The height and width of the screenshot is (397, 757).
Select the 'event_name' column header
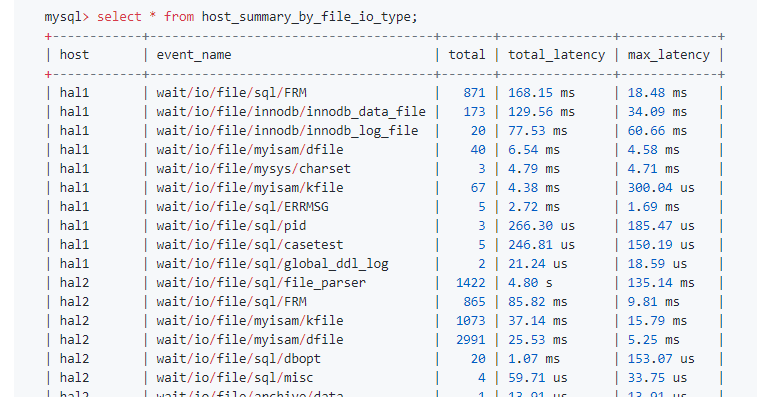click(x=194, y=55)
